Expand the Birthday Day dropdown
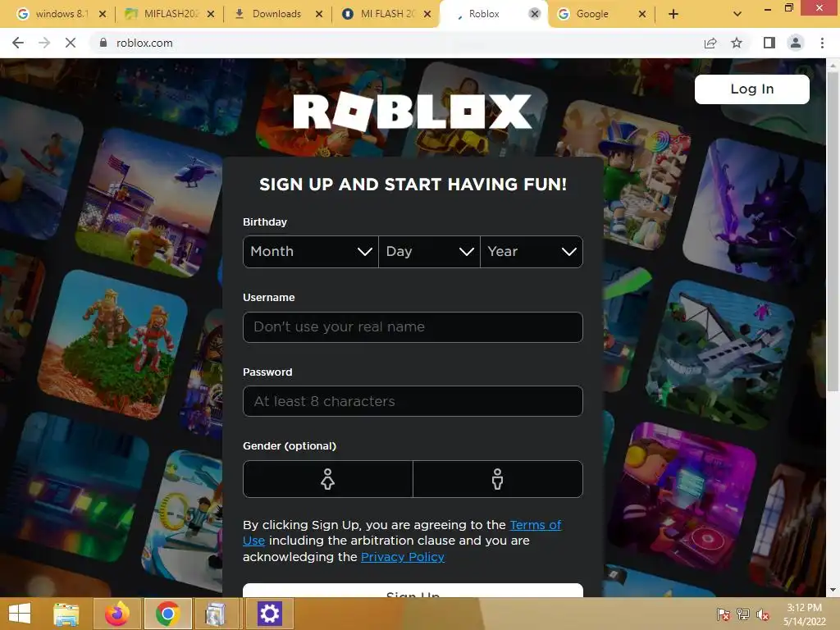 click(x=429, y=252)
